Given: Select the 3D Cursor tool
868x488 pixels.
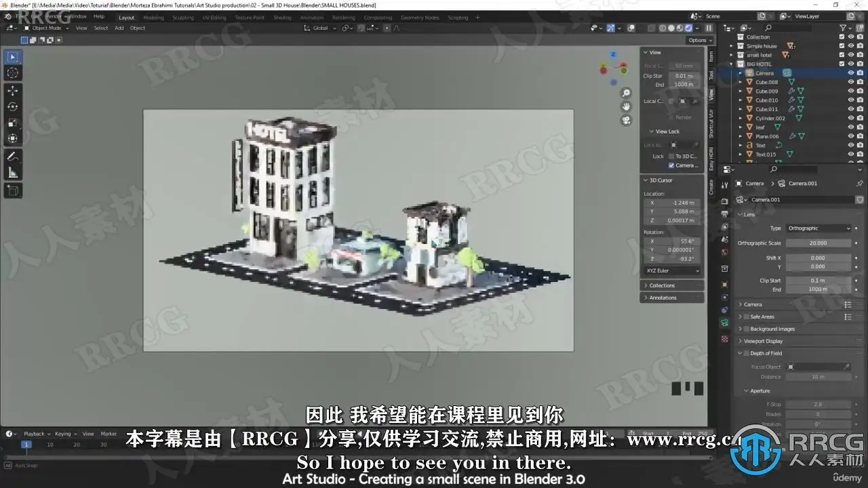Looking at the screenshot, I should pos(12,73).
